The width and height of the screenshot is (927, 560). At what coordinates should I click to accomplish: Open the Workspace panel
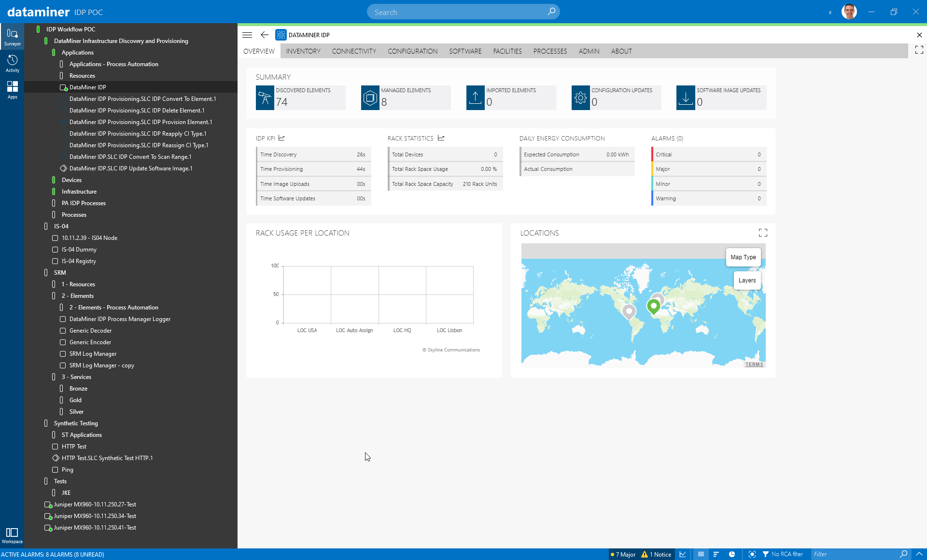(x=12, y=535)
